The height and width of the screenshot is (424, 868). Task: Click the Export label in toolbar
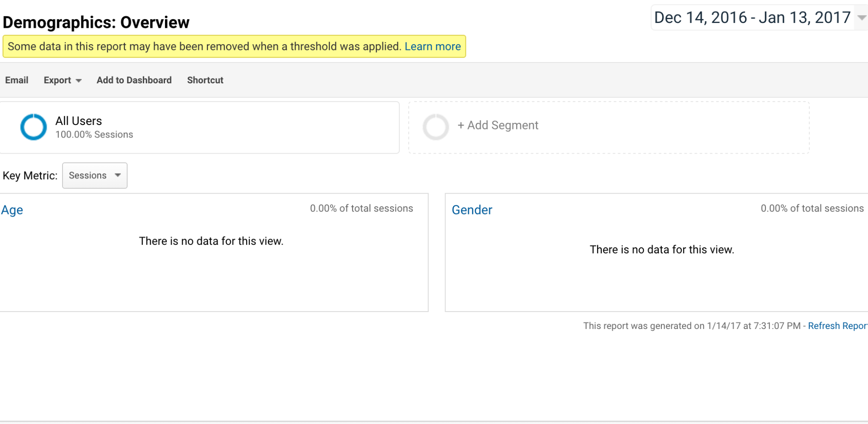[57, 80]
